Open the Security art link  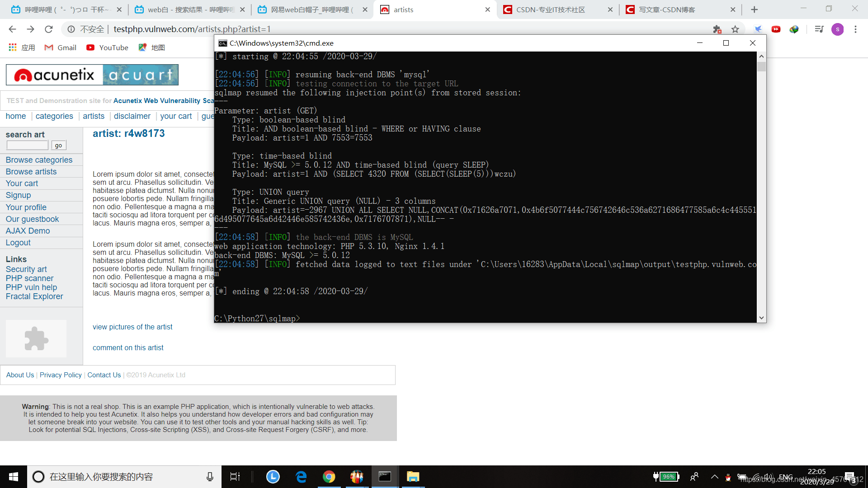[26, 269]
